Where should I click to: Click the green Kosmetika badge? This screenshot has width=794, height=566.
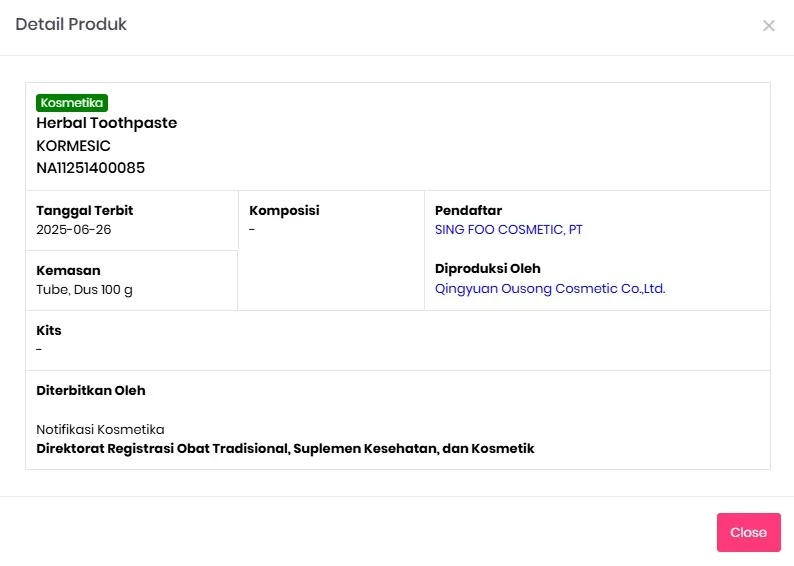tap(72, 103)
